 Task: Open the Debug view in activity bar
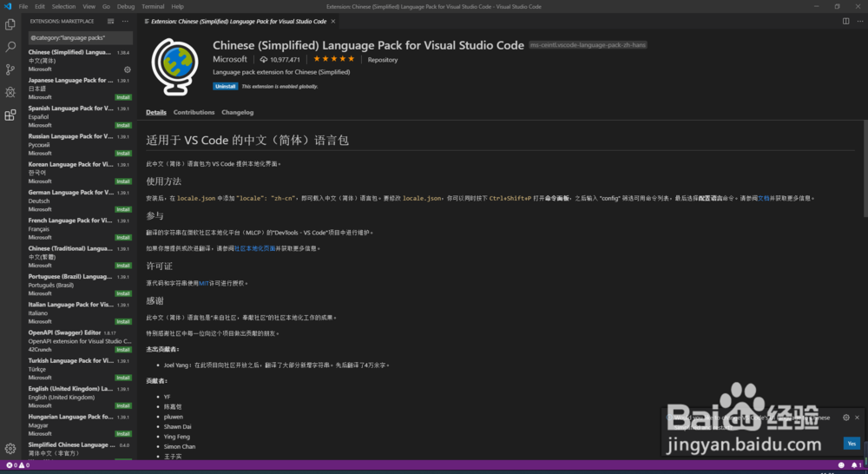point(10,92)
